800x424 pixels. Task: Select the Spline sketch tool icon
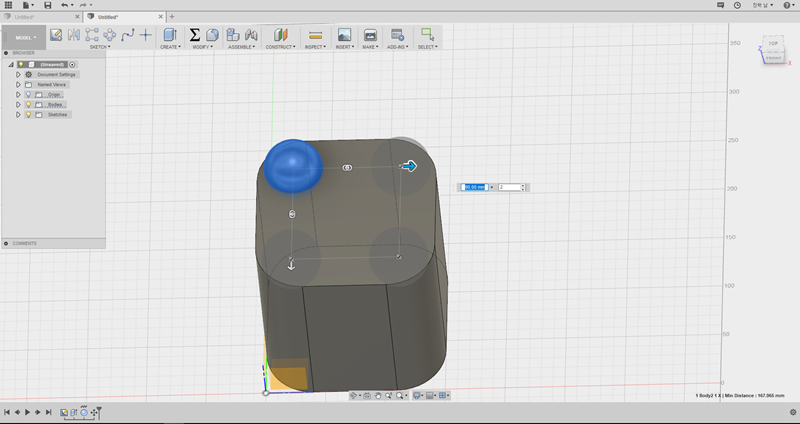tap(127, 35)
